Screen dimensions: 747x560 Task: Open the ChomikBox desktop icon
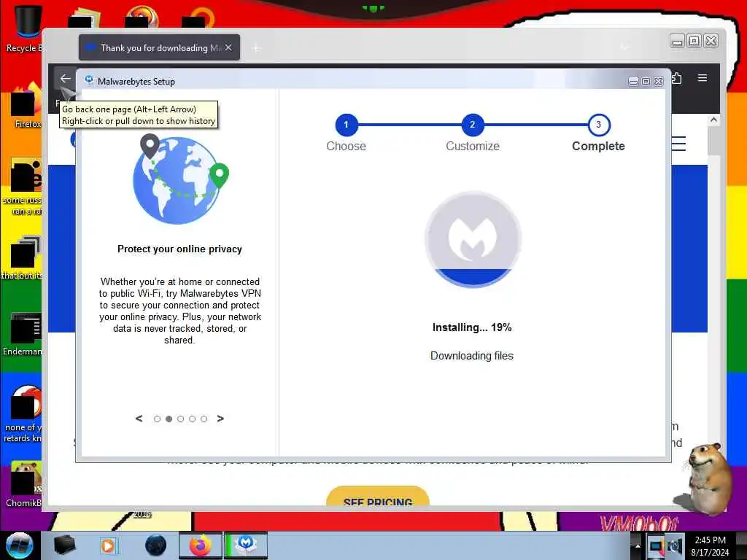point(23,483)
